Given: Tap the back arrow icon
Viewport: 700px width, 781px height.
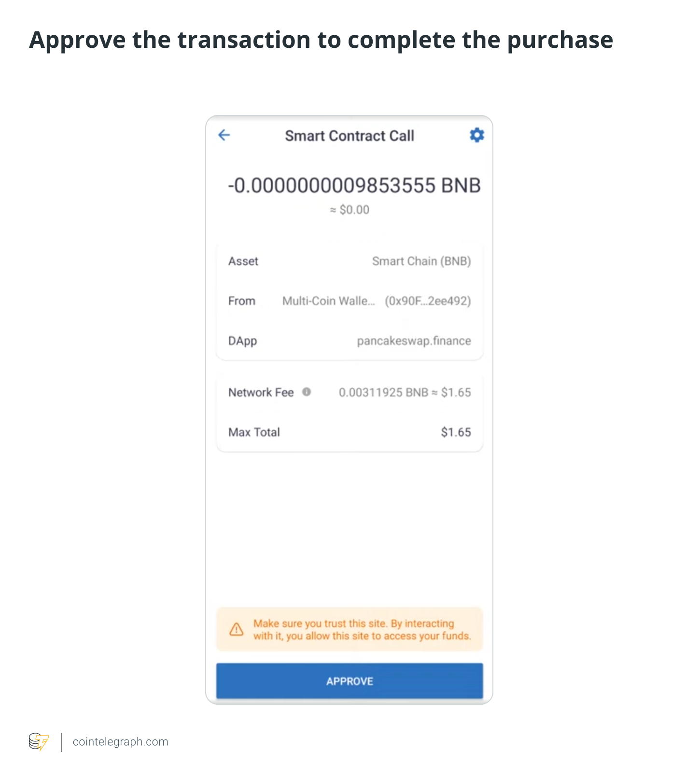Looking at the screenshot, I should [224, 135].
